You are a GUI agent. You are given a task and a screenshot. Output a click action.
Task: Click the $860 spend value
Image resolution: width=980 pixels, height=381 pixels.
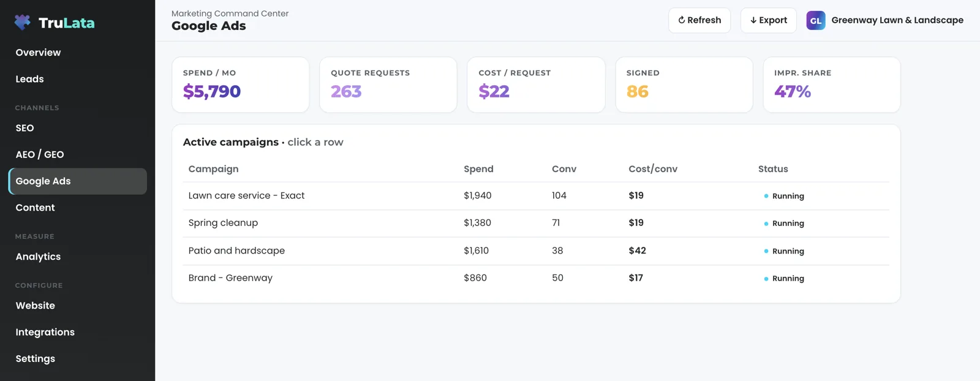point(475,278)
